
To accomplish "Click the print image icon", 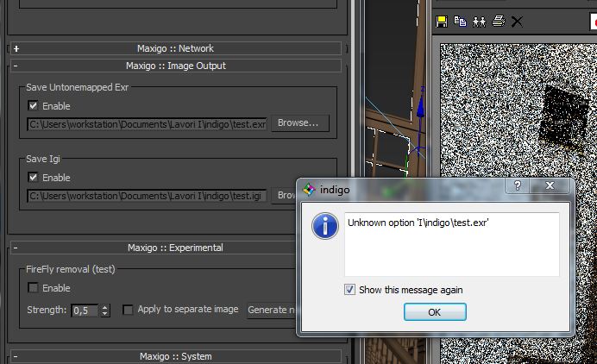I will [498, 21].
